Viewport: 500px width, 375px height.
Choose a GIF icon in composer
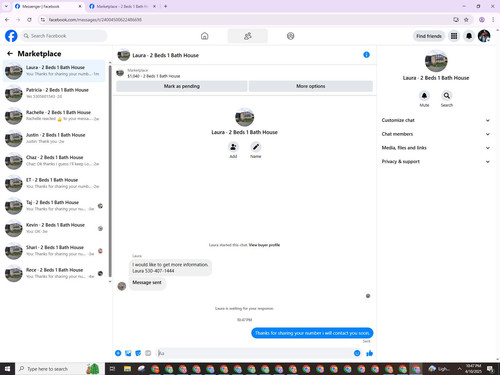coord(148,353)
